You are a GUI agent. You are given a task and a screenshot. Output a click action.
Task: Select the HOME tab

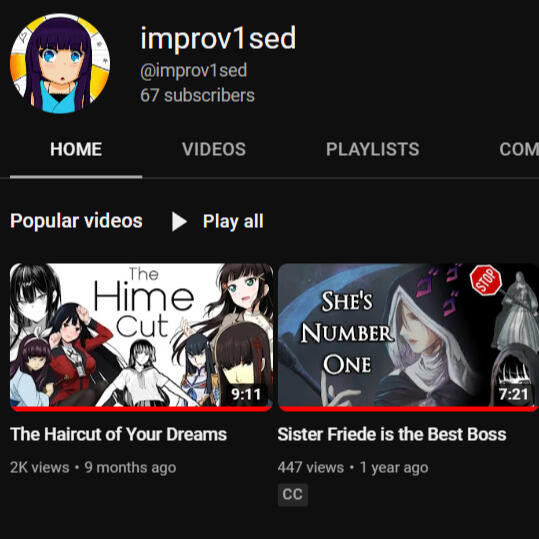pos(76,149)
